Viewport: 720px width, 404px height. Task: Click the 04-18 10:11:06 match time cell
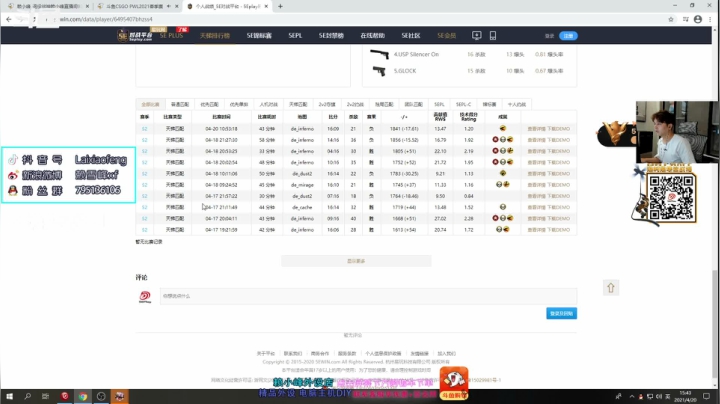pos(221,174)
